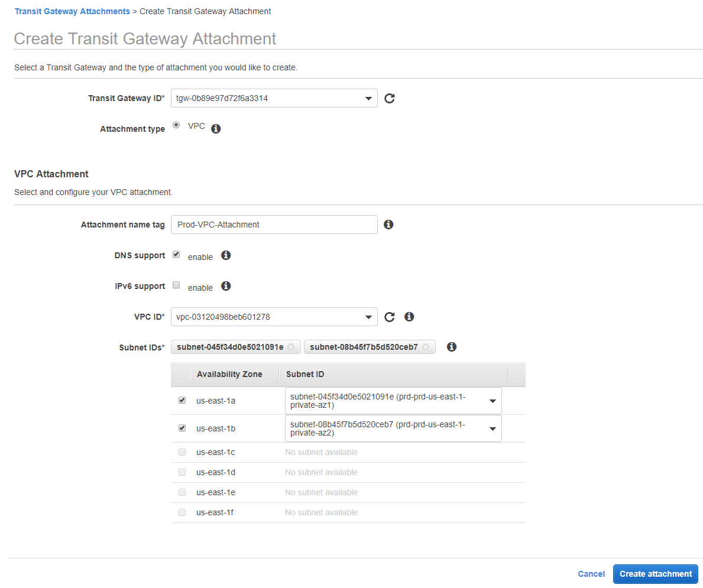Show info for IPv6 support
The height and width of the screenshot is (588, 703).
[226, 286]
